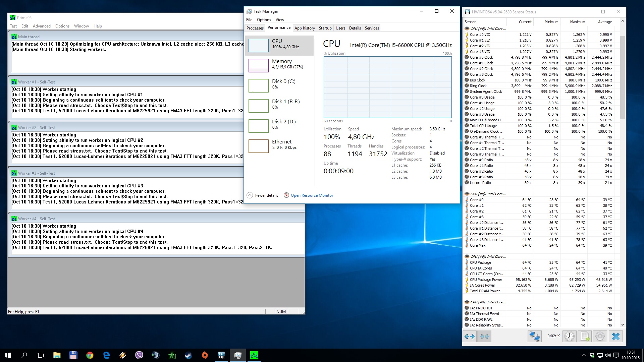Open HWiNFO sensor settings gear
The width and height of the screenshot is (644, 362).
pyautogui.click(x=600, y=336)
